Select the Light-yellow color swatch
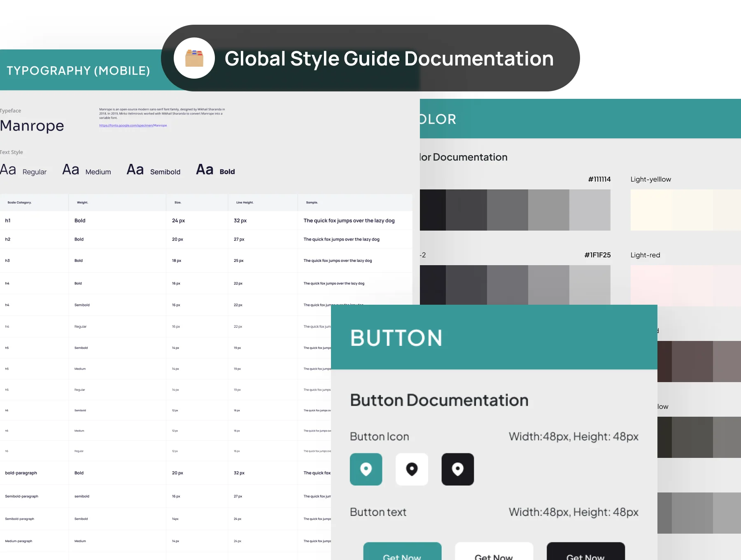Screen dimensions: 741x560 pyautogui.click(x=686, y=210)
